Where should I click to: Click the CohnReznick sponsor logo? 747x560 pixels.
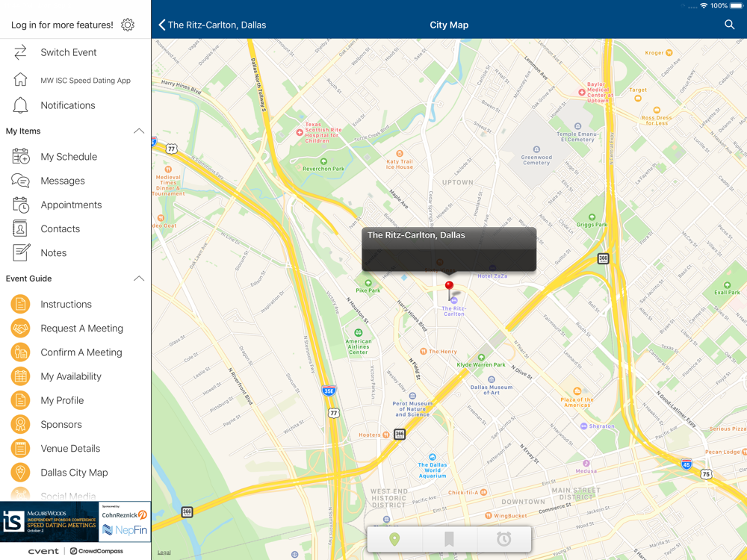[124, 514]
